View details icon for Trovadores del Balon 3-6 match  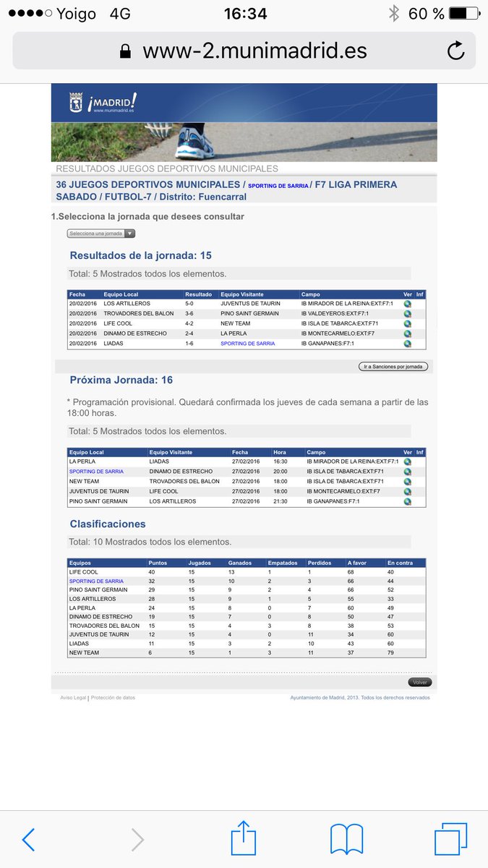[x=408, y=313]
